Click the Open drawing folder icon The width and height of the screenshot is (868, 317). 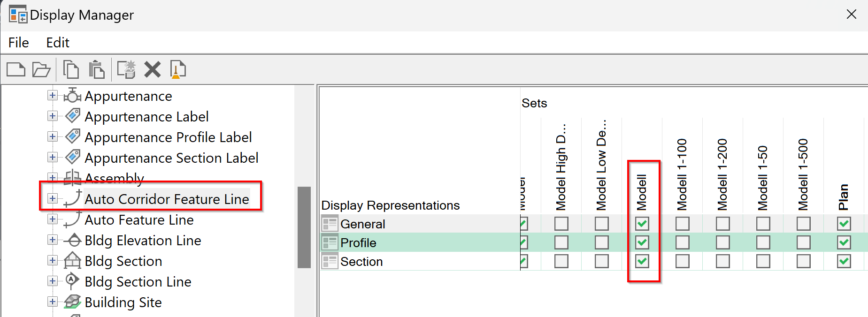(41, 70)
